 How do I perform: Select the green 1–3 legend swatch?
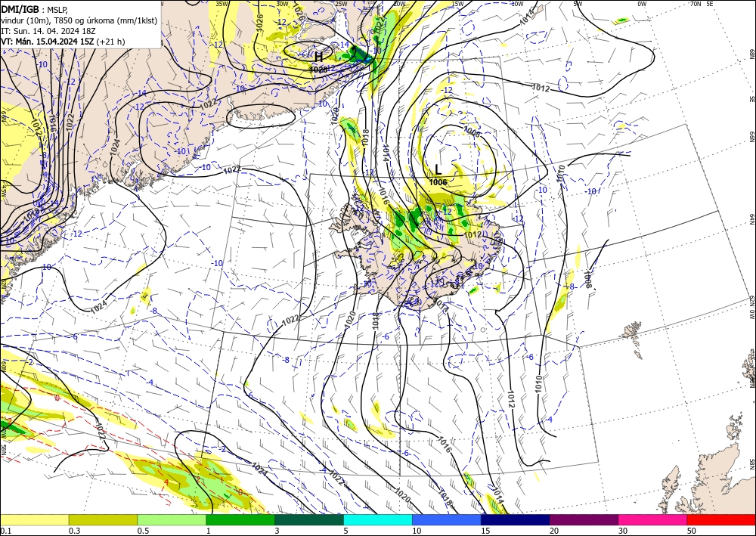coord(240,519)
